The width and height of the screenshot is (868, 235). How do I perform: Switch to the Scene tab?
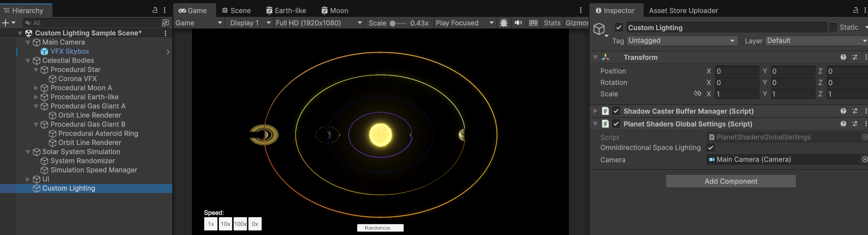[x=236, y=10]
